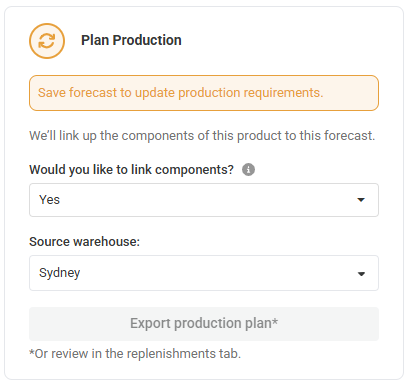
Task: Click the orange Save forecast warning banner
Action: pos(204,93)
